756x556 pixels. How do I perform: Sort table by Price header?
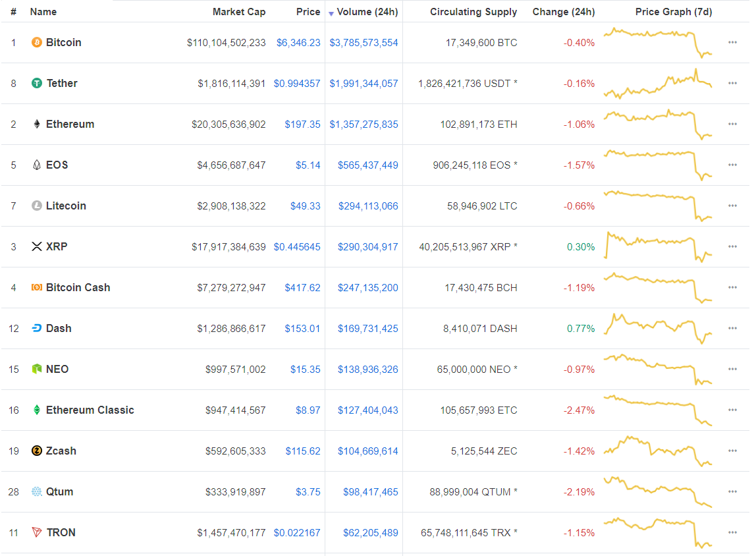tap(308, 12)
